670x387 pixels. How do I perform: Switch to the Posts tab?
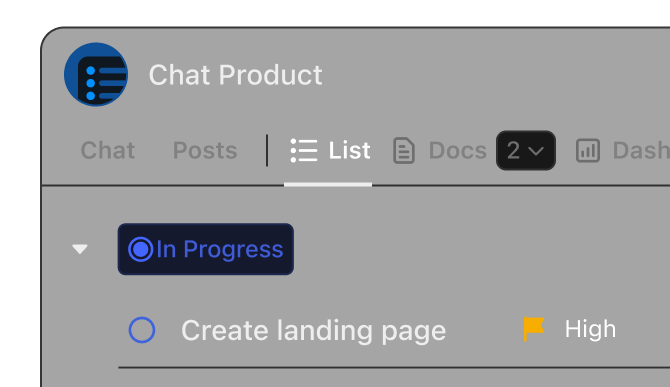[205, 150]
